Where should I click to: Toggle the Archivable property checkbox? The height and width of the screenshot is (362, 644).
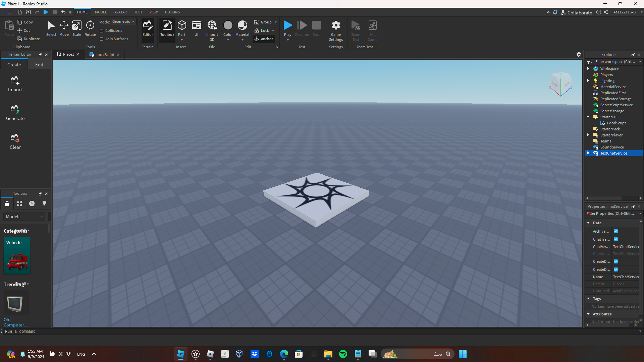(x=616, y=231)
